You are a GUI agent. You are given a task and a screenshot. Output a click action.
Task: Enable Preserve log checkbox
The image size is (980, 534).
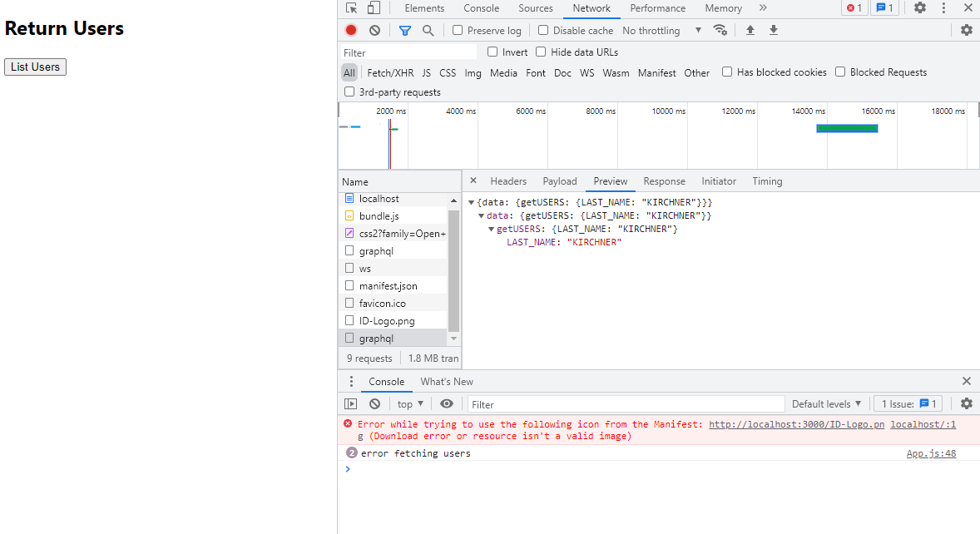(458, 30)
